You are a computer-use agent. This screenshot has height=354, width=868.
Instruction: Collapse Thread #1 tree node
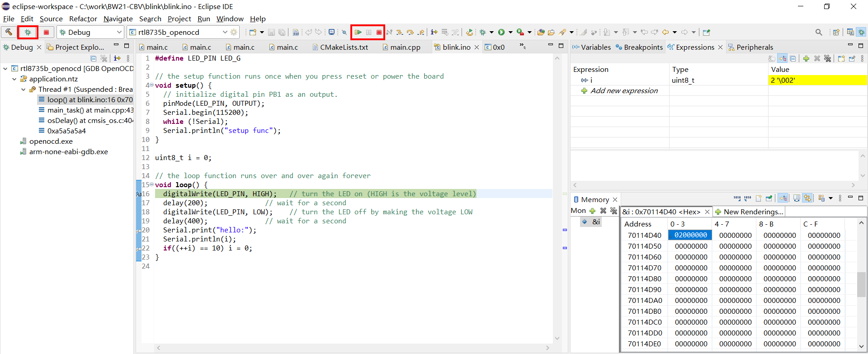(24, 90)
